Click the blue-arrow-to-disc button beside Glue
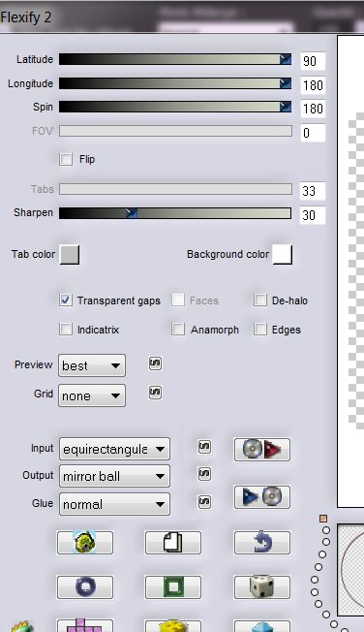364x632 pixels. pos(261,497)
